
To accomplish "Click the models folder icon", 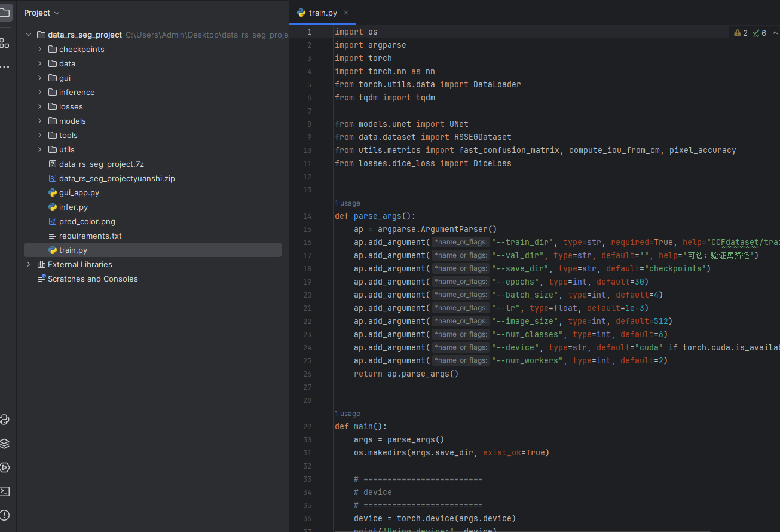I will (53, 121).
